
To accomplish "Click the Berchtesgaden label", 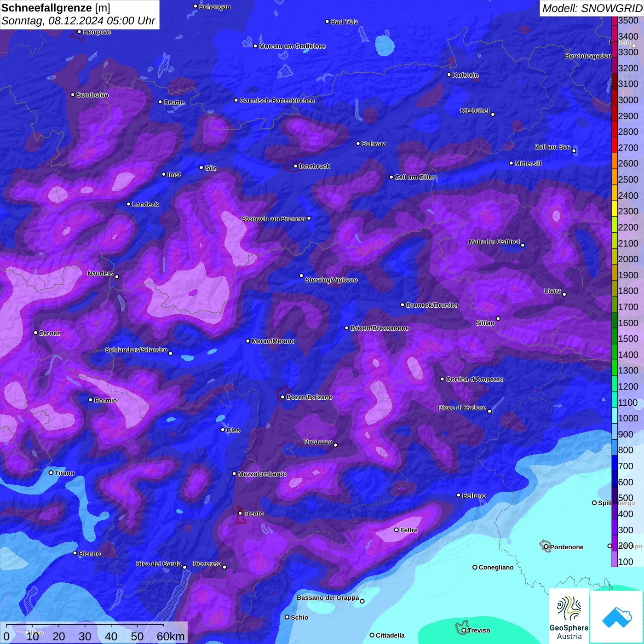I will coord(588,56).
